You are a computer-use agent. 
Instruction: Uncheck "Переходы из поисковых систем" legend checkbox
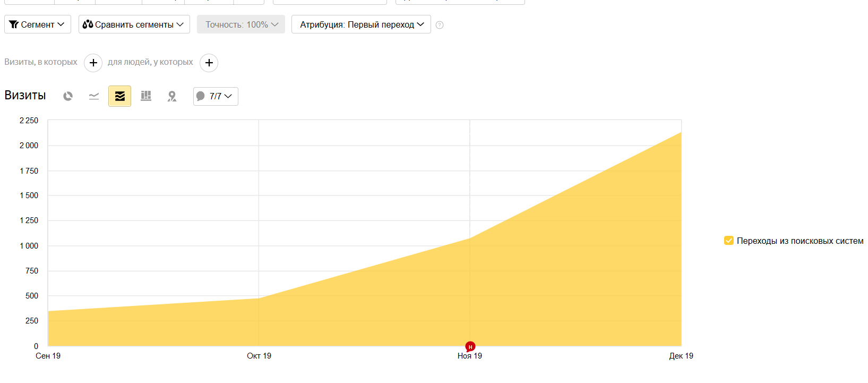[x=729, y=241]
